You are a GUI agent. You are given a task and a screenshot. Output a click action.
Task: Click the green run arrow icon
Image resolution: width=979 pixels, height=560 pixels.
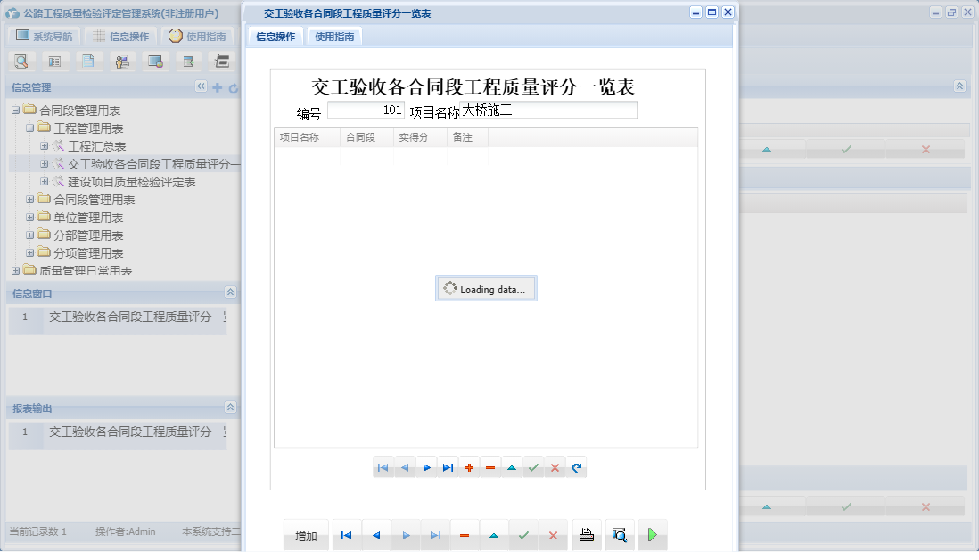click(652, 534)
